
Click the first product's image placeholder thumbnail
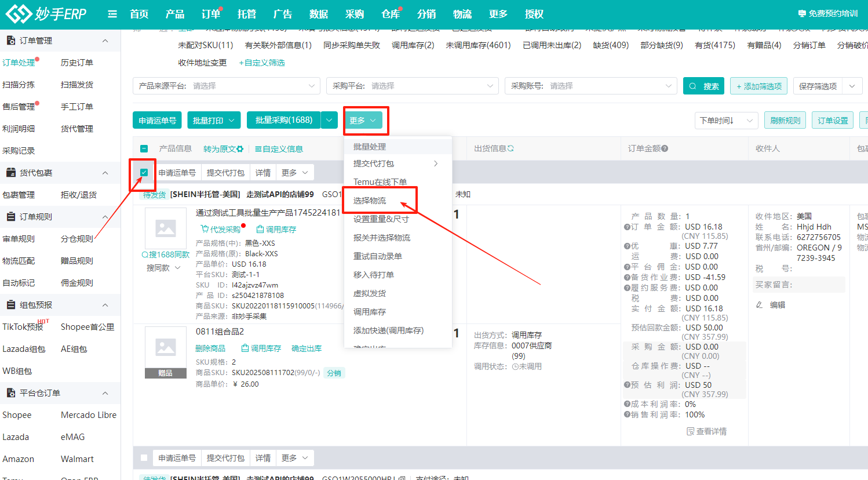pyautogui.click(x=166, y=229)
